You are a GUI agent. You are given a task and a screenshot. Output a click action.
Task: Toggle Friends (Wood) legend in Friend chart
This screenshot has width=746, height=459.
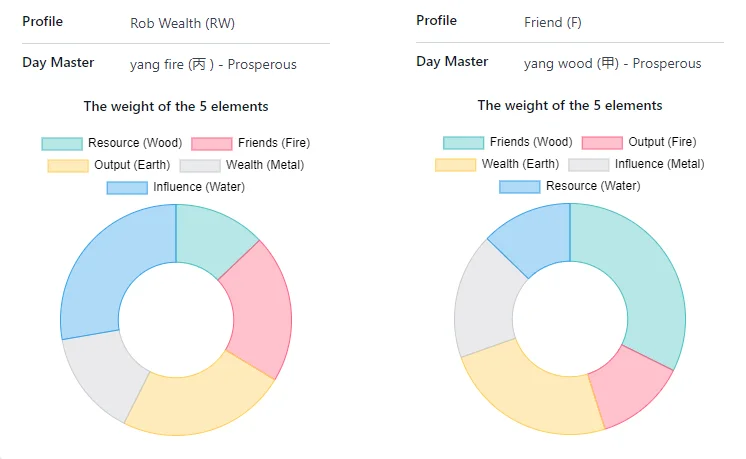(x=530, y=142)
